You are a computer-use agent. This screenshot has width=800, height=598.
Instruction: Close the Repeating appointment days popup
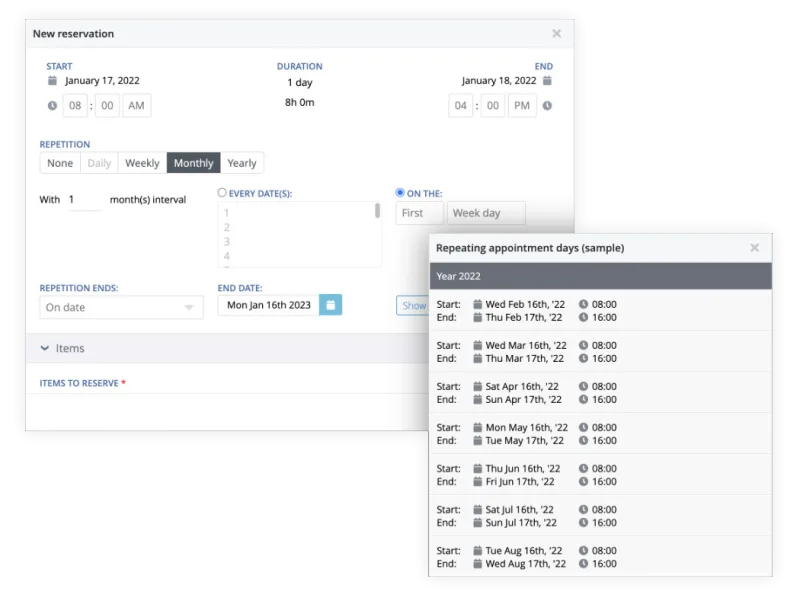[x=754, y=248]
